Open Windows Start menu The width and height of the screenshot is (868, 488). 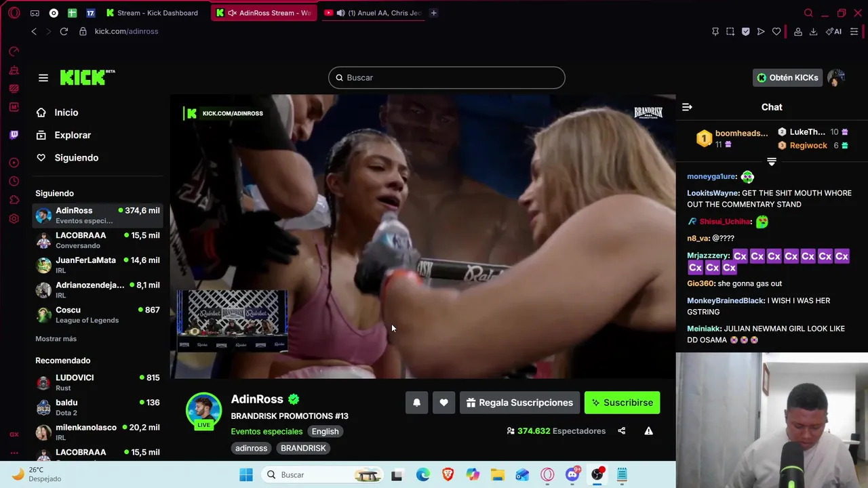(245, 474)
